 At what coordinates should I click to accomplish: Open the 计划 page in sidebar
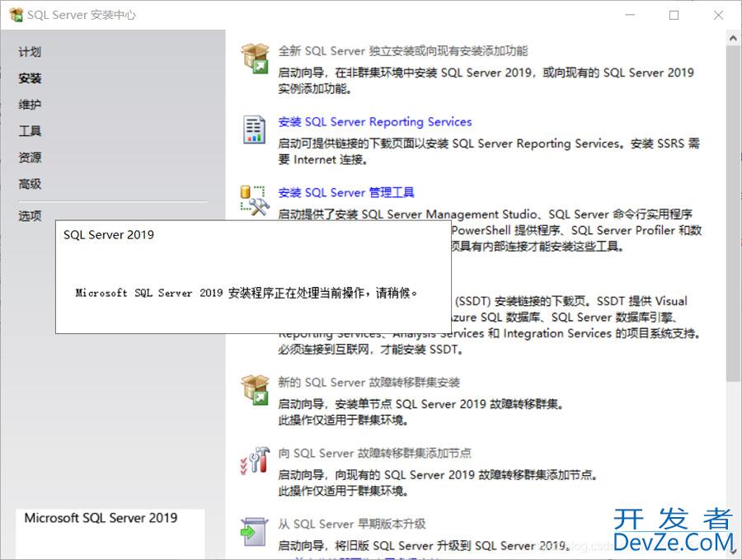(30, 52)
